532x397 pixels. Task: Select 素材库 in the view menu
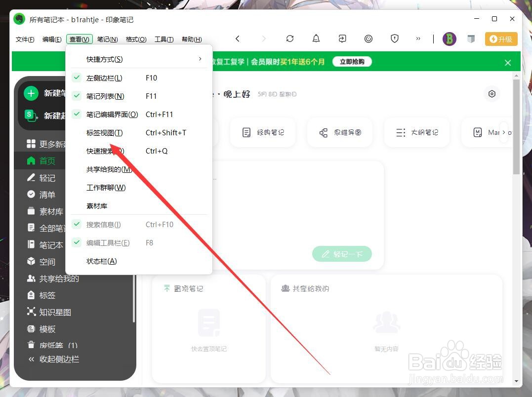[x=139, y=206]
